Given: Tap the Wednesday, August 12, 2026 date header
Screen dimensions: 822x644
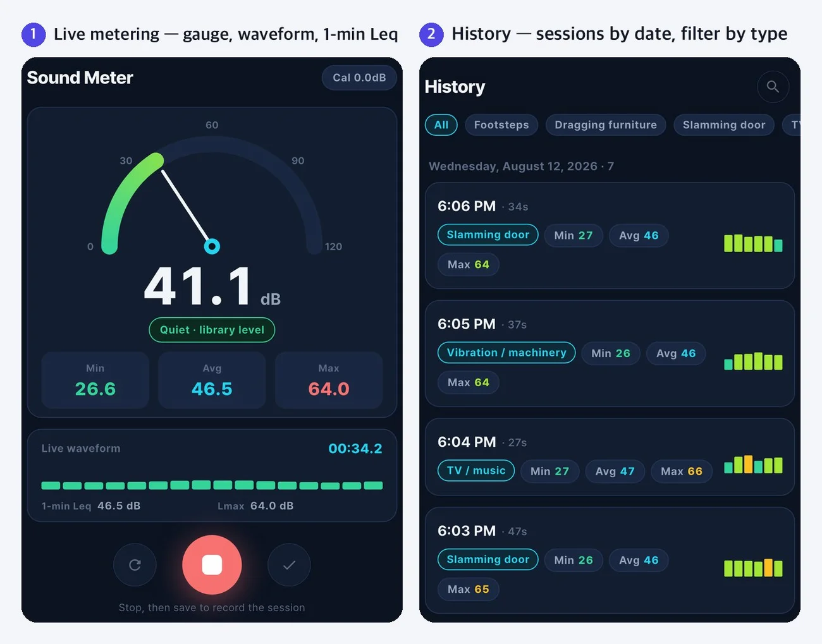Looking at the screenshot, I should [x=521, y=166].
